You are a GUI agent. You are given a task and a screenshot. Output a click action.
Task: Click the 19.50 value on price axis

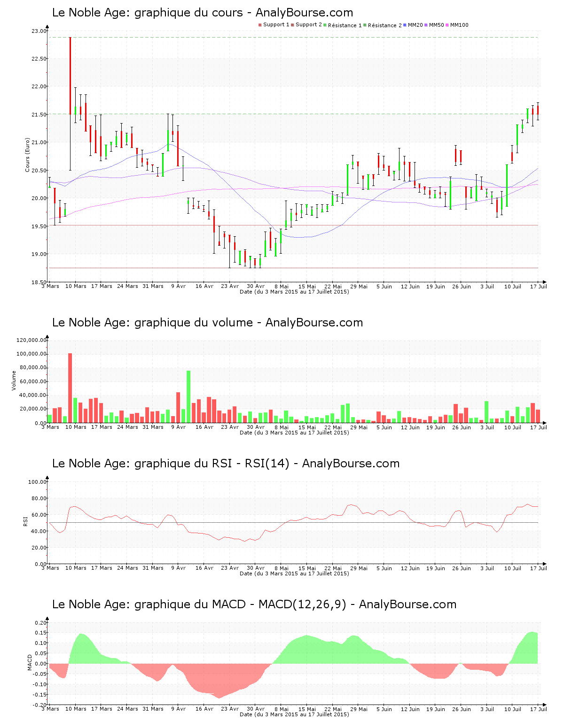[x=39, y=226]
